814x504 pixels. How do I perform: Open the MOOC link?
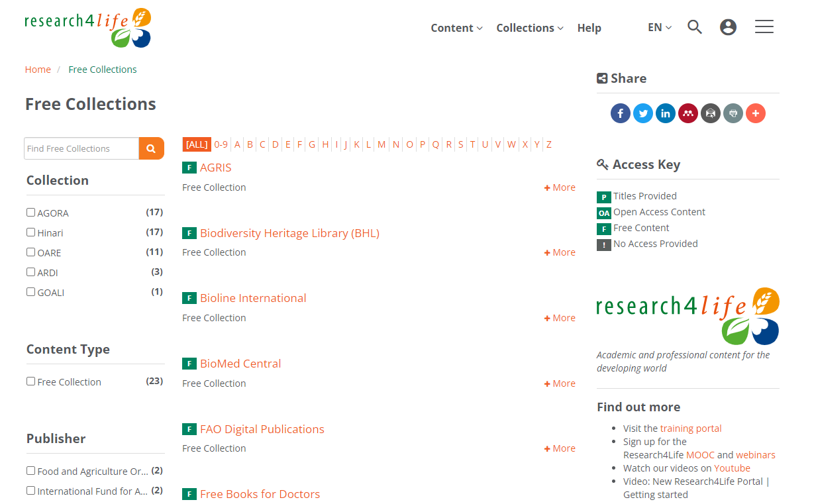[700, 455]
